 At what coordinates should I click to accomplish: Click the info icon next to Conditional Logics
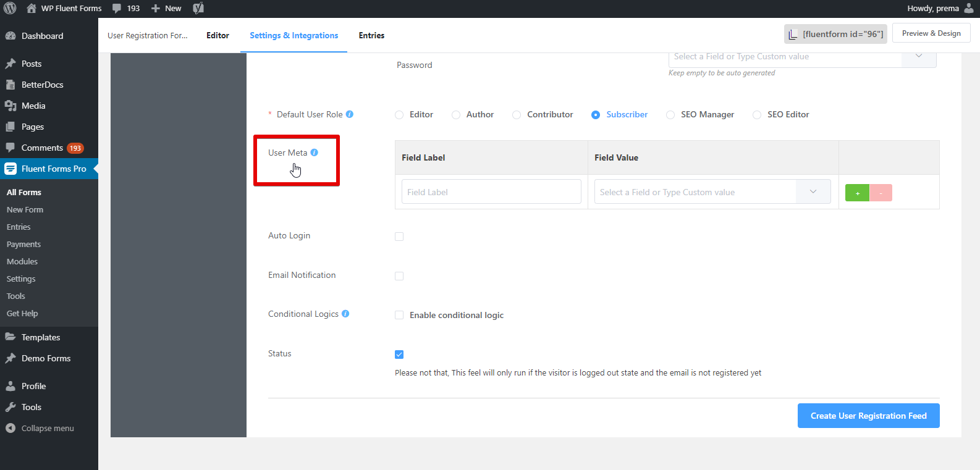point(345,314)
